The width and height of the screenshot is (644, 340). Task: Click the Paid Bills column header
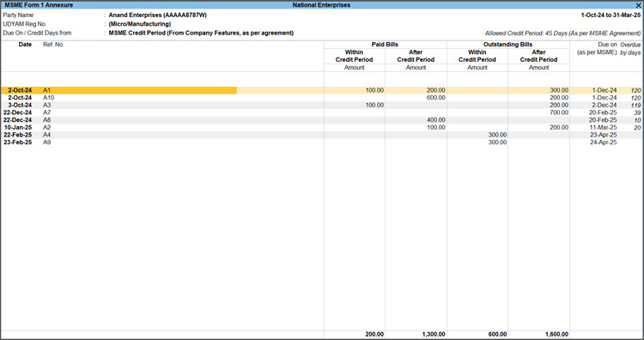pyautogui.click(x=385, y=45)
